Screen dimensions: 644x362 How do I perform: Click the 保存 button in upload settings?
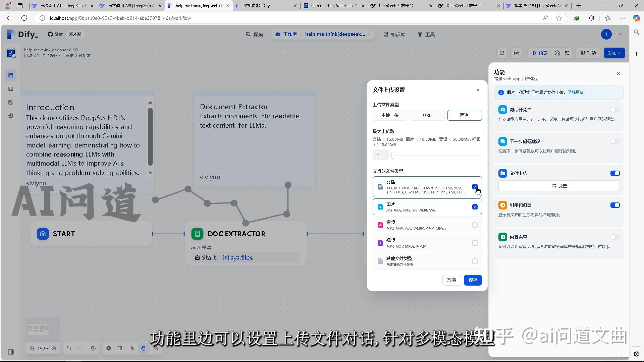coord(473,280)
